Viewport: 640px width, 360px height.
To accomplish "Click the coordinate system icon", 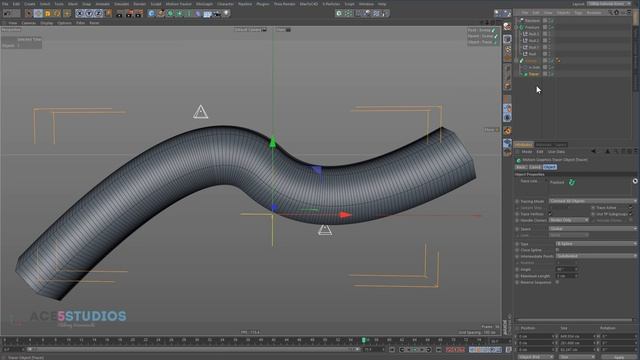I will [109, 13].
